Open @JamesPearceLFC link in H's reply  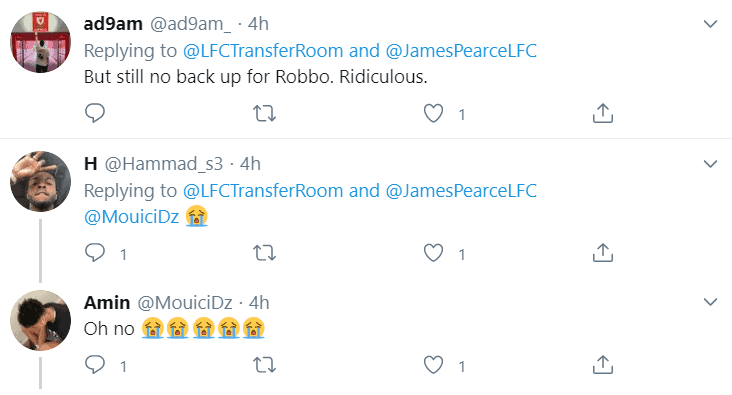(461, 190)
